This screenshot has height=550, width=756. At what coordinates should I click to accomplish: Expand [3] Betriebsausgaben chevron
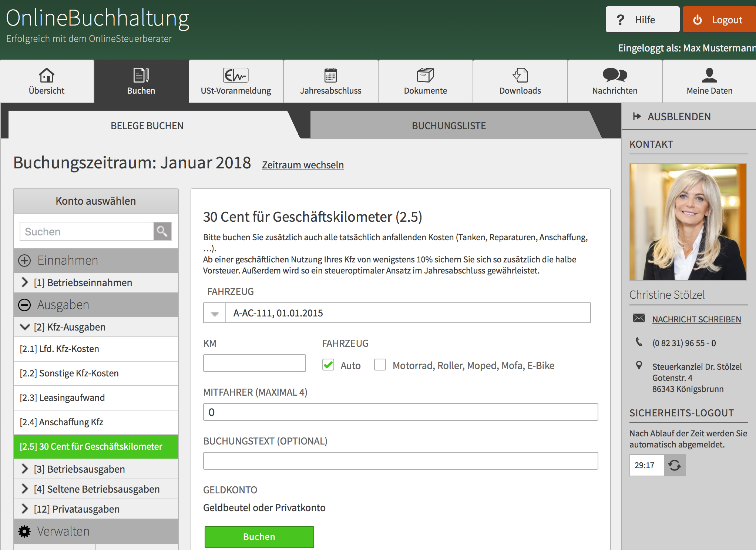[25, 469]
